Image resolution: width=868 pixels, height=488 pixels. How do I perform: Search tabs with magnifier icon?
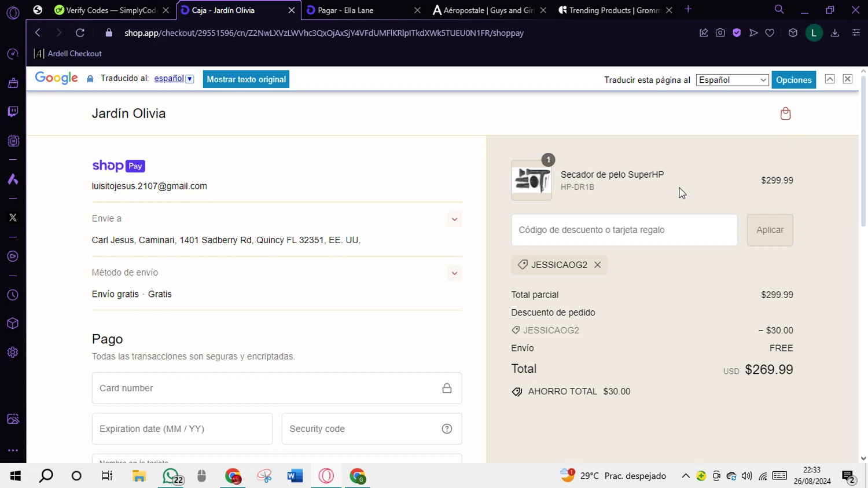[x=779, y=10]
